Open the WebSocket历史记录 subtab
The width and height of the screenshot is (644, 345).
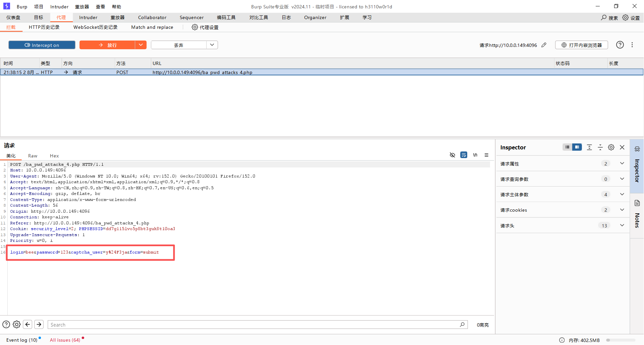click(96, 27)
